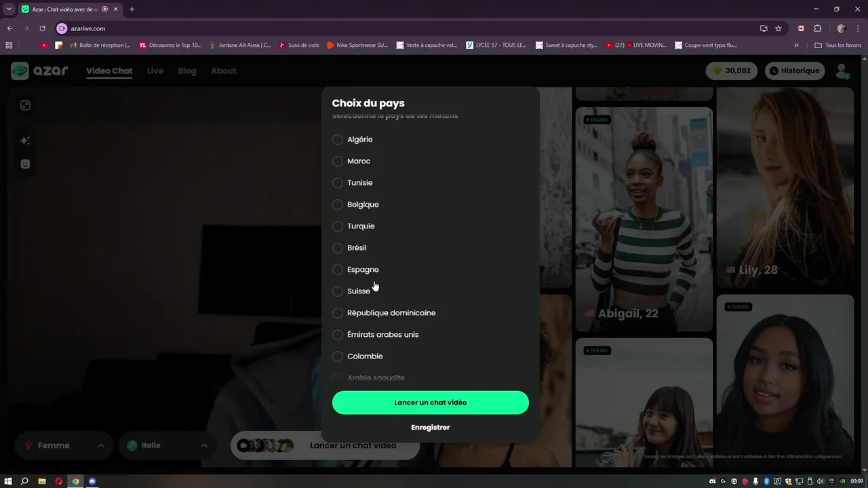Open the Azar logo home link

(x=39, y=70)
